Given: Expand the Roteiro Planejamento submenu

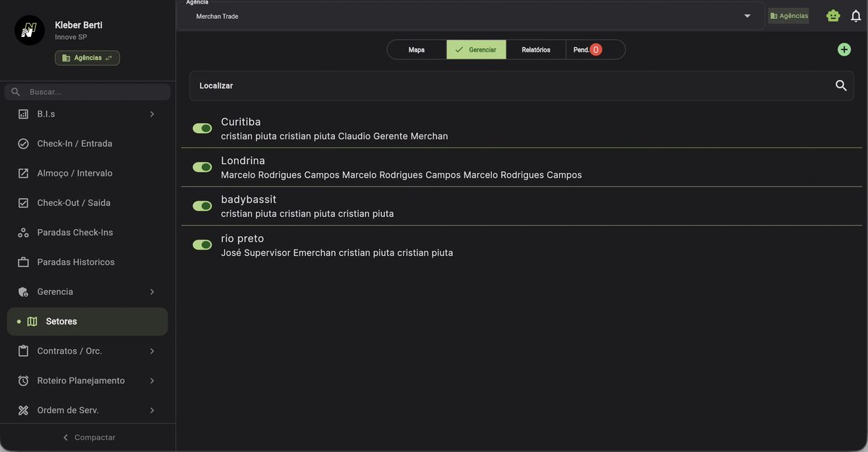Looking at the screenshot, I should pos(87,381).
